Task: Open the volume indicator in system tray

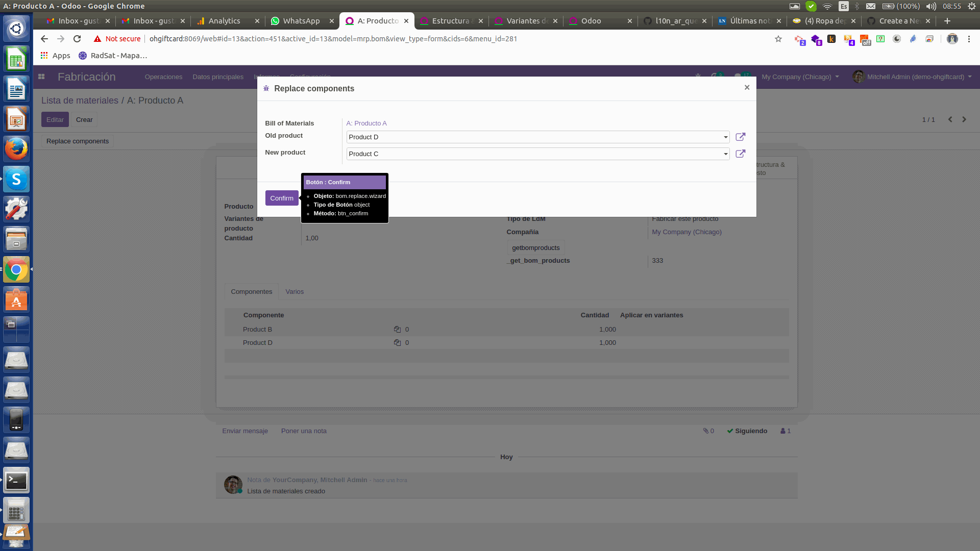Action: [931, 6]
